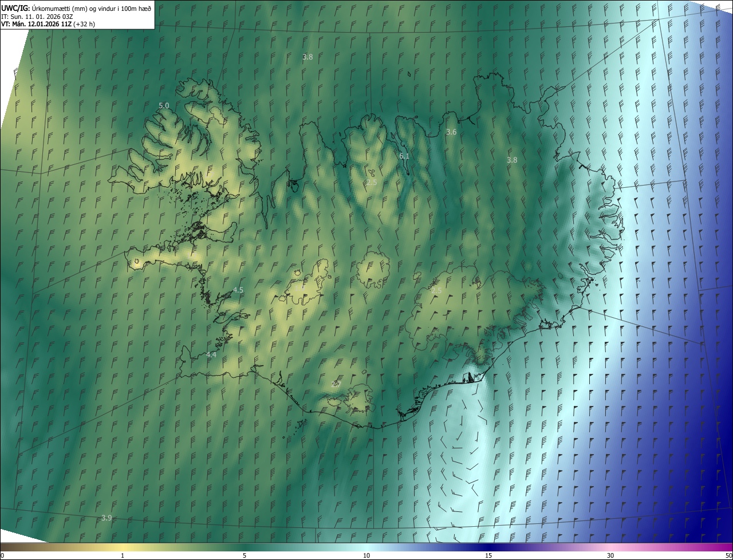Click the 6.1 value label on the map
The height and width of the screenshot is (560, 733).
[404, 156]
